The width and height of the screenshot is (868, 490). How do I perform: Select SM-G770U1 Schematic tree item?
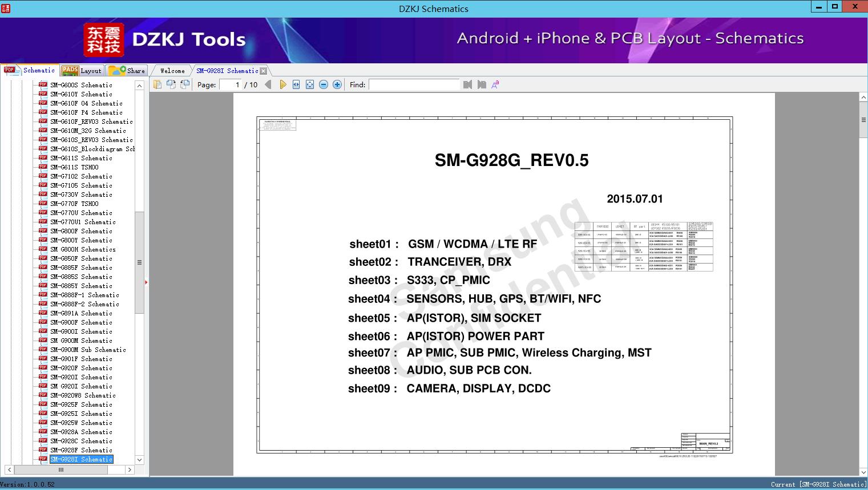point(83,222)
